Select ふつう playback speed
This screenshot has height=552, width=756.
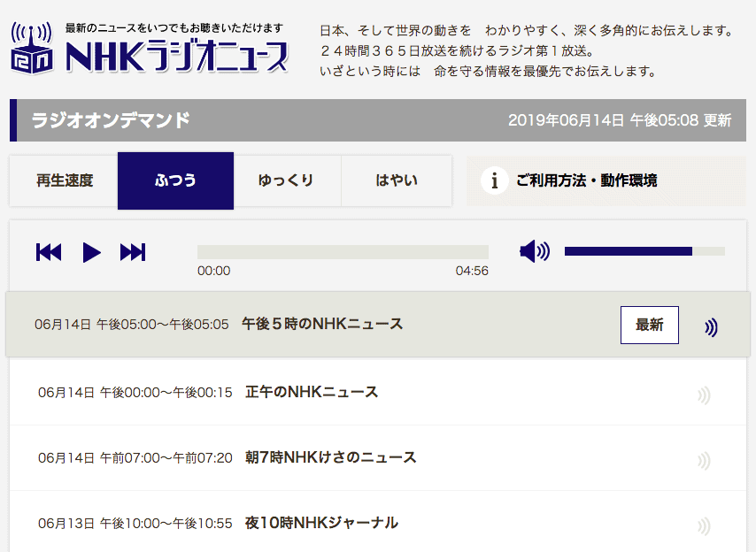[x=175, y=180]
